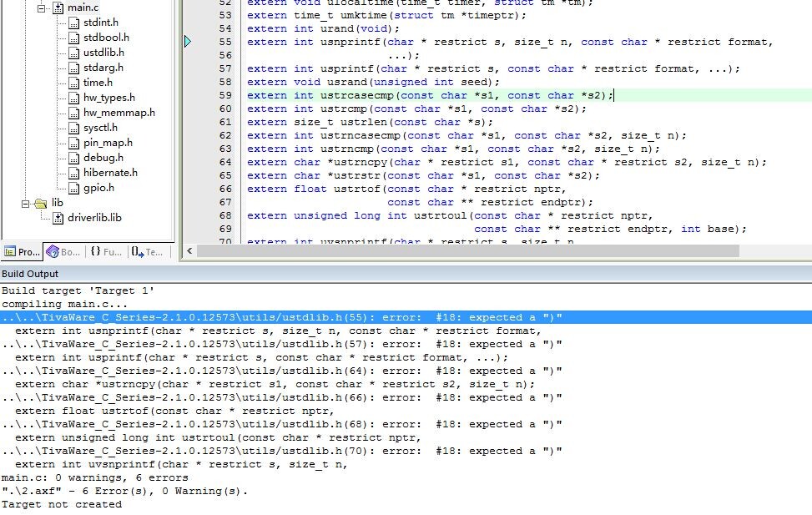Select main.c in project tree

[x=83, y=8]
